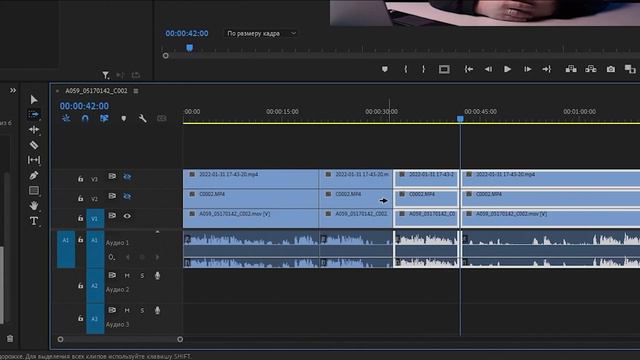This screenshot has height=360, width=640.
Task: Toggle V1 track output eye
Action: (x=127, y=216)
